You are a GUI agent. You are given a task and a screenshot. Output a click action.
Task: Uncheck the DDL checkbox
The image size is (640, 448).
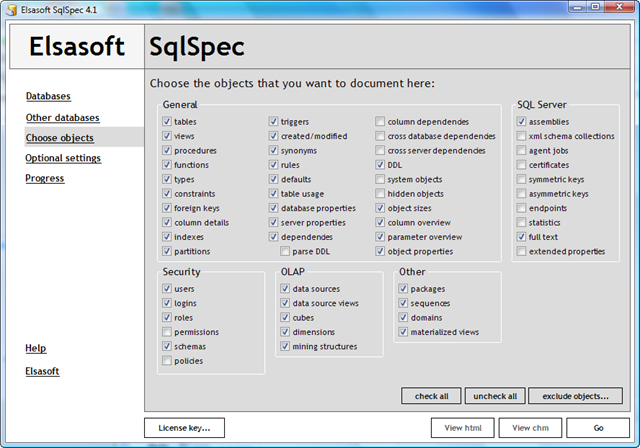380,164
